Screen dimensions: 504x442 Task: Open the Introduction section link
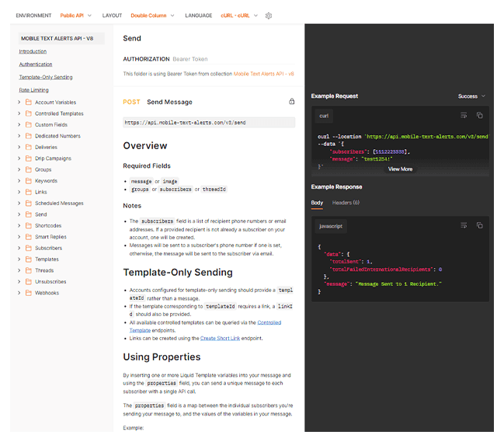(33, 51)
